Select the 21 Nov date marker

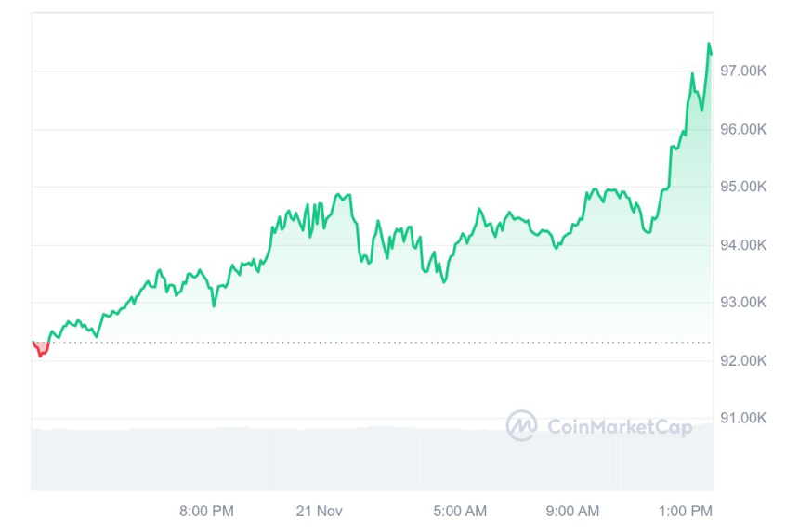319,511
